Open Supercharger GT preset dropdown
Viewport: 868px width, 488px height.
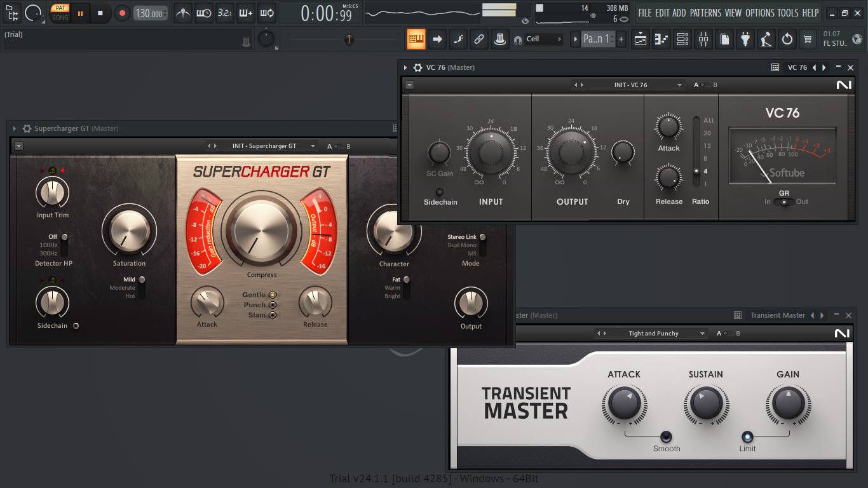click(262, 146)
